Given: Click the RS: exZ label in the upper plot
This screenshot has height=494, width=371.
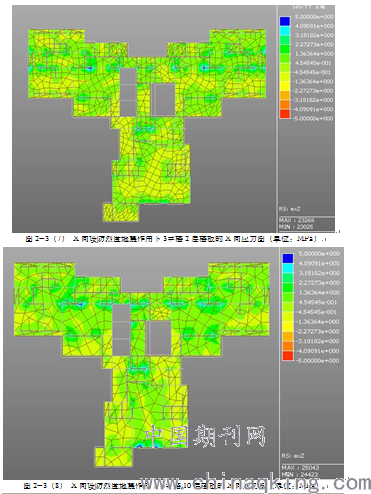Looking at the screenshot, I should [x=290, y=209].
